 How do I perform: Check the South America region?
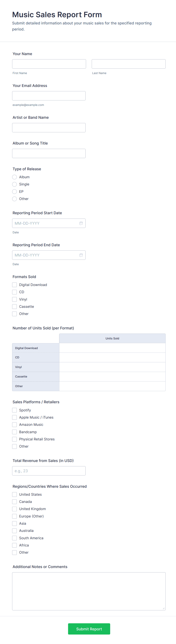tap(15, 538)
